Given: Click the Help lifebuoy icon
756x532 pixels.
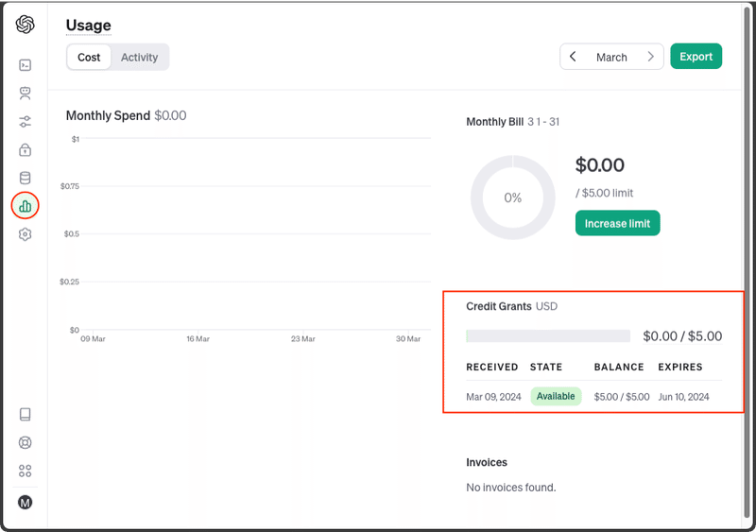Looking at the screenshot, I should coord(26,442).
